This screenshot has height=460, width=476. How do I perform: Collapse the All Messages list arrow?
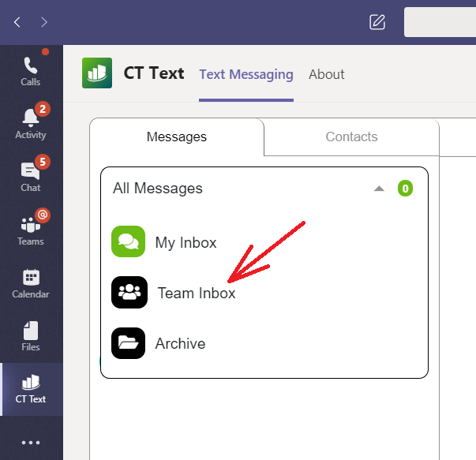pyautogui.click(x=379, y=189)
